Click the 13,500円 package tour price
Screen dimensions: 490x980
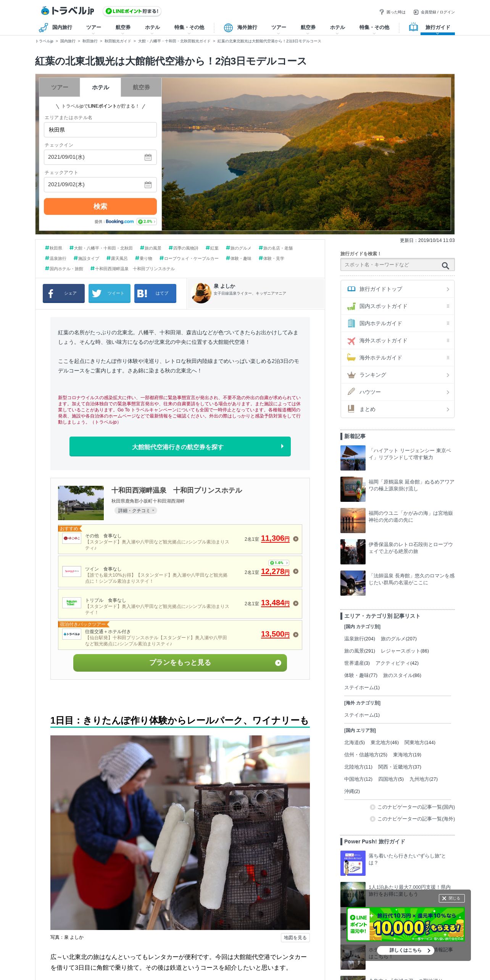coord(275,634)
